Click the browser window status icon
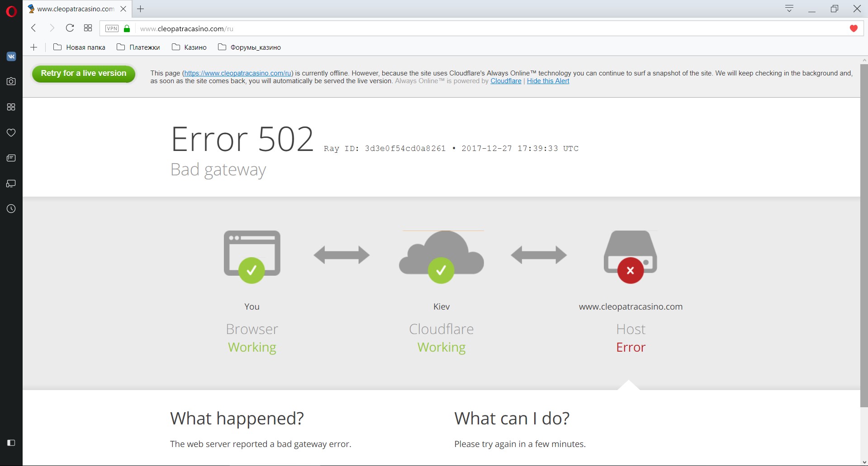Screen dimensions: 868x466 click(x=252, y=256)
